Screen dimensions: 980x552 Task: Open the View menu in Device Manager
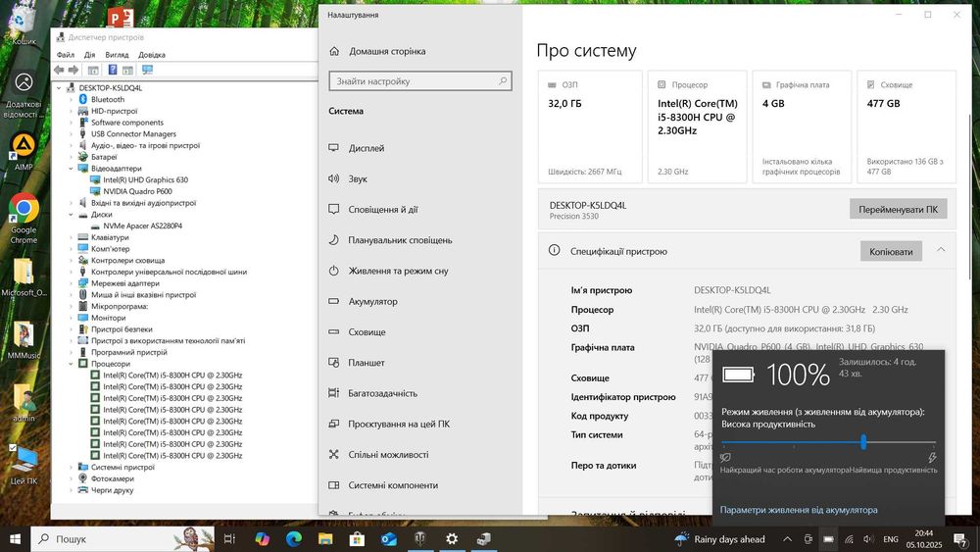point(117,55)
